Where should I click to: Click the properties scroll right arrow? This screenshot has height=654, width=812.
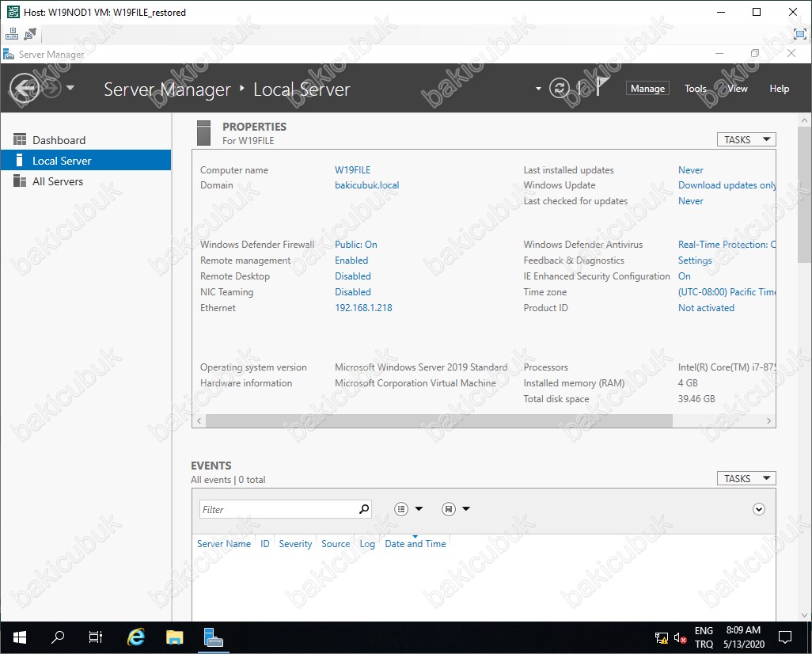(x=768, y=420)
